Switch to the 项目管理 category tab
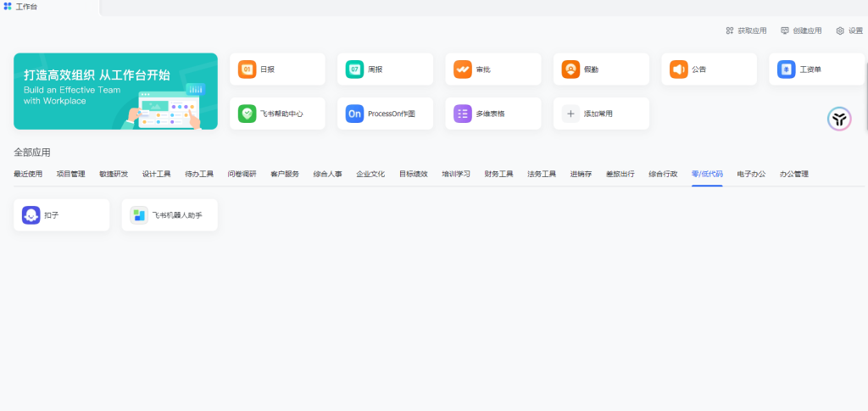The image size is (868, 411). pos(71,175)
